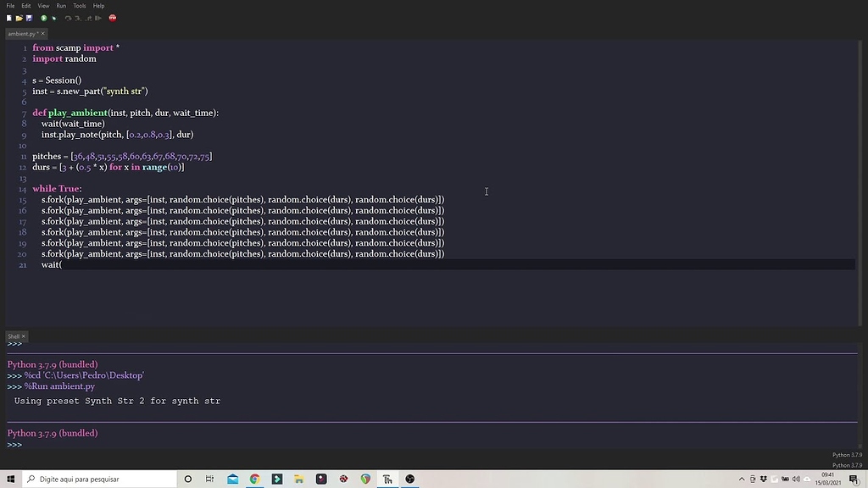Click the Step Out debug icon
868x488 pixels.
pyautogui.click(x=88, y=19)
